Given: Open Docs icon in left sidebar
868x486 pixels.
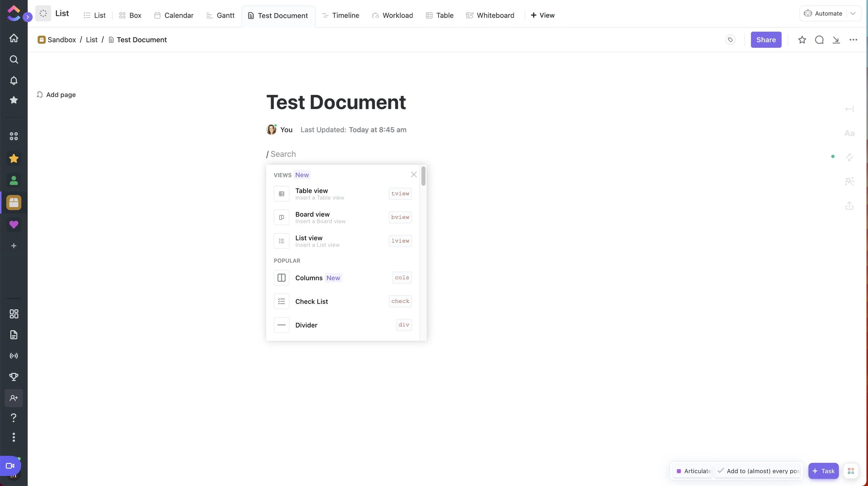Looking at the screenshot, I should (x=14, y=335).
